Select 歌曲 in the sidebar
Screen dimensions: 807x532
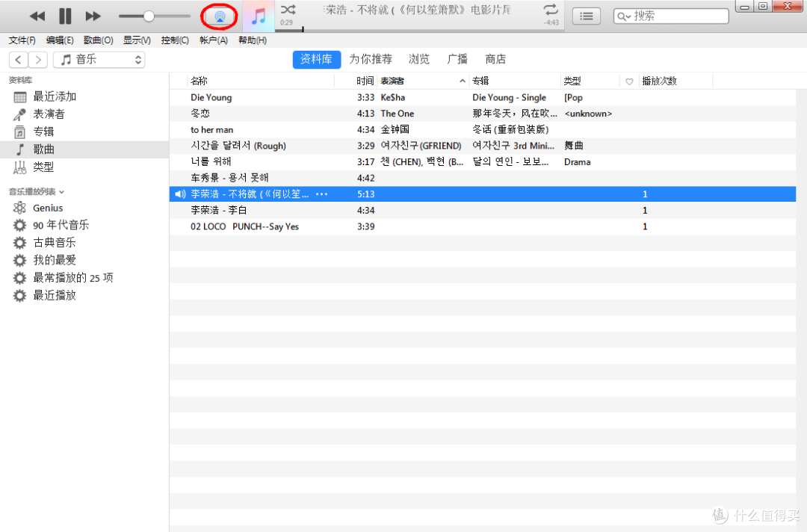click(84, 149)
